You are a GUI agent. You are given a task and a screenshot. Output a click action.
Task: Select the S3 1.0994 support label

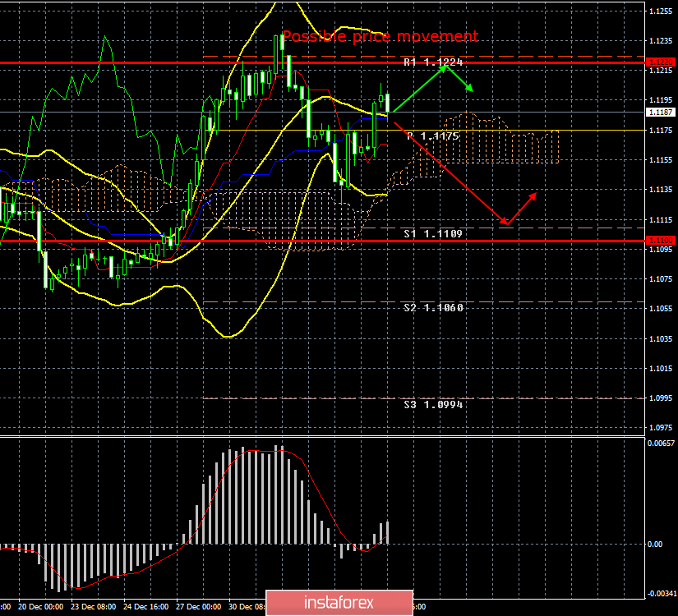click(433, 405)
